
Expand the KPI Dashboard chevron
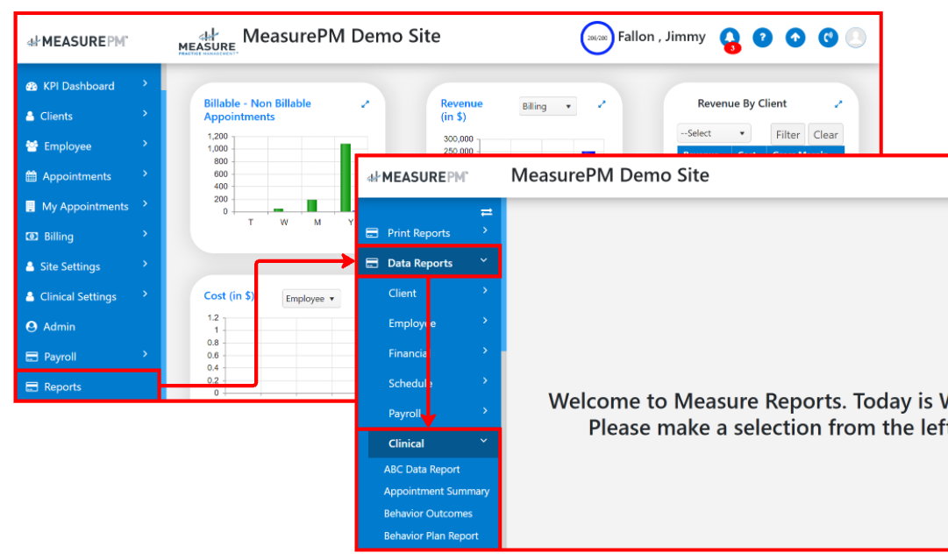(145, 83)
